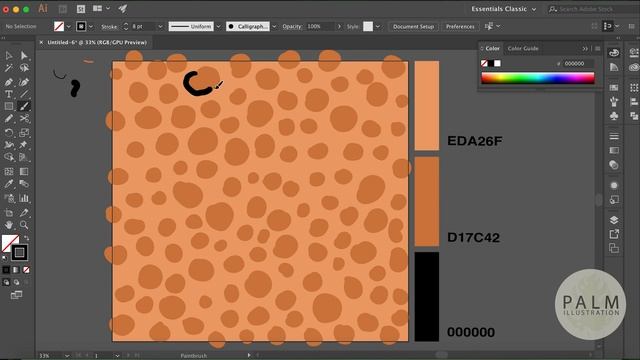Set paint mode to Gradient
Screen dimensions: 640x360
tap(16, 270)
